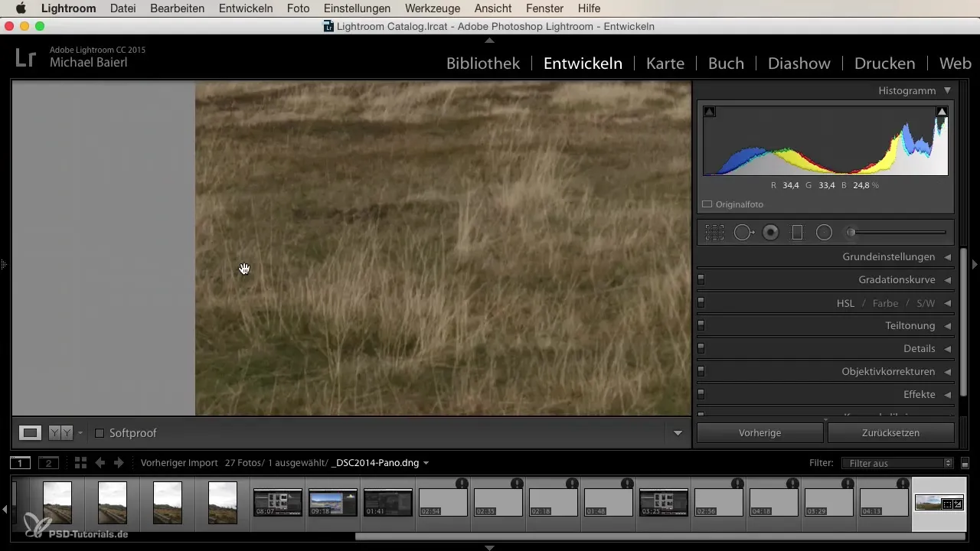Enable the Softproof checkbox
980x551 pixels.
(100, 433)
